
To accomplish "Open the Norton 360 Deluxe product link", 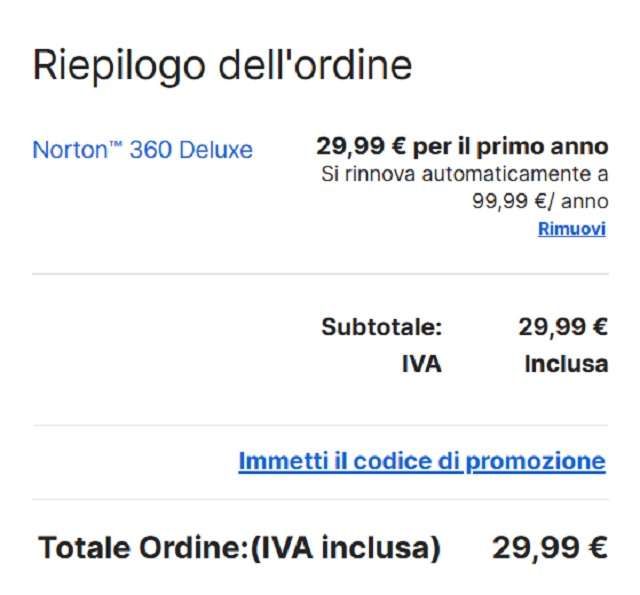I will pyautogui.click(x=142, y=150).
